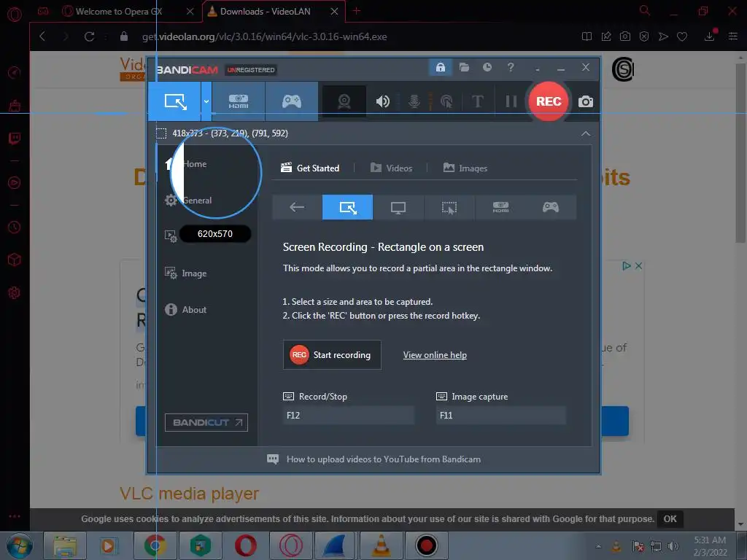Switch to Get Started tab
This screenshot has width=747, height=560.
pos(310,168)
